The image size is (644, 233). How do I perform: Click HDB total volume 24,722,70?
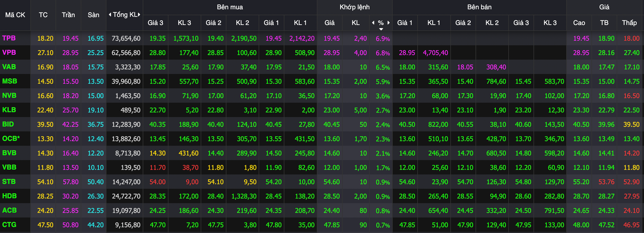click(126, 196)
